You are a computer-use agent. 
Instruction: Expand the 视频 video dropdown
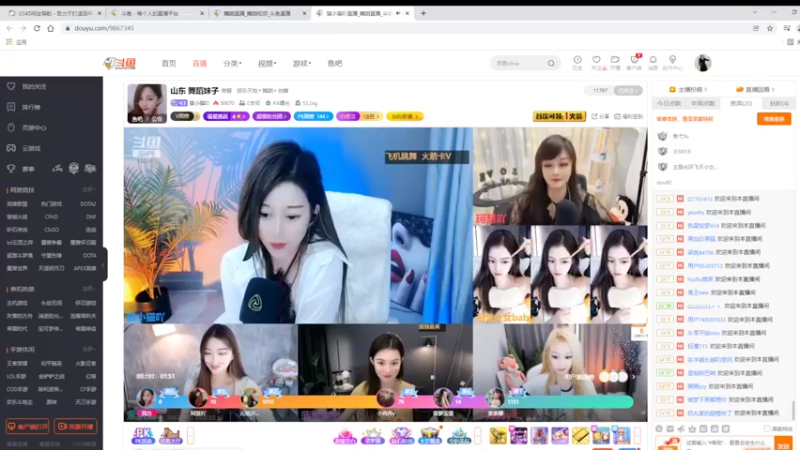(x=267, y=63)
